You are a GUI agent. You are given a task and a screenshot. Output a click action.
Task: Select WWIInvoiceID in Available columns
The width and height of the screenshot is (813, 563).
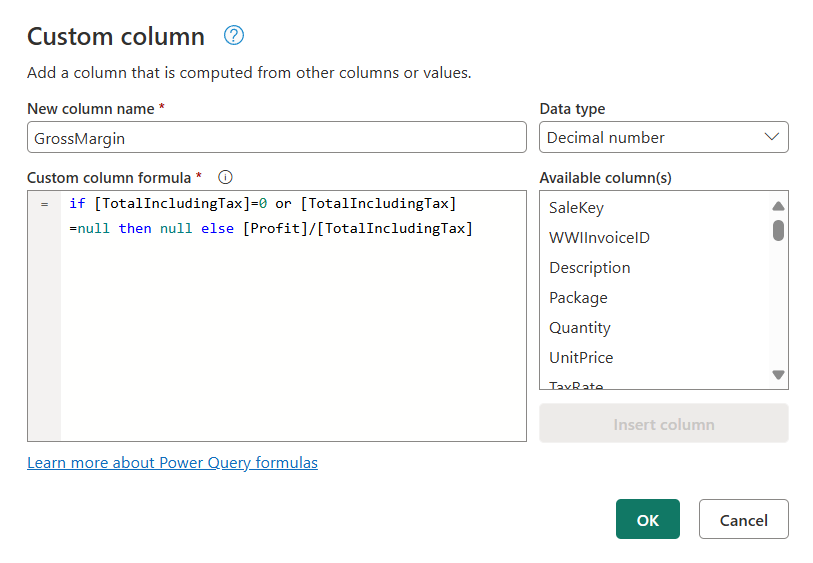point(599,238)
